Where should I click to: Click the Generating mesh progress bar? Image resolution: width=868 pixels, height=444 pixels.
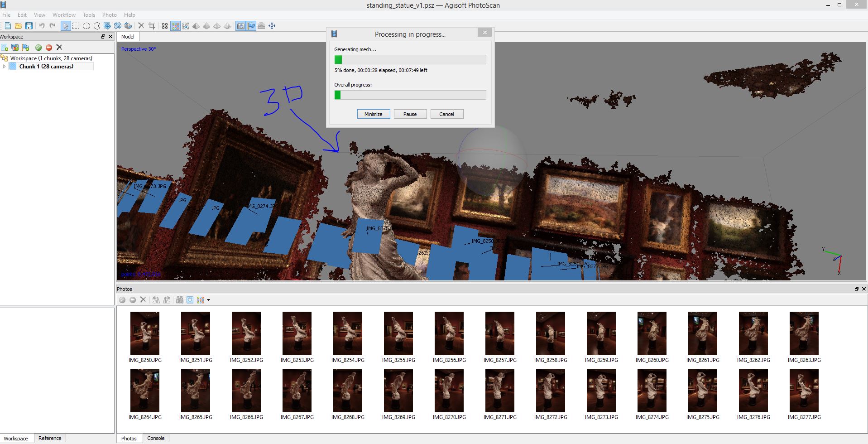(x=410, y=59)
